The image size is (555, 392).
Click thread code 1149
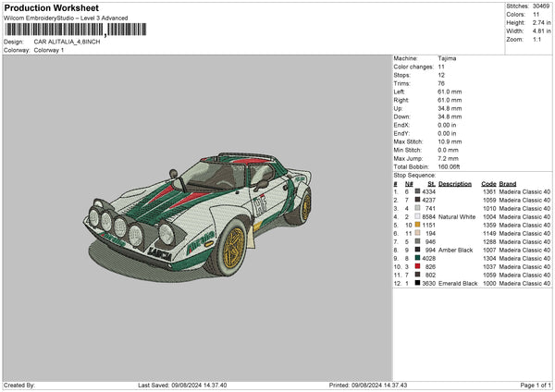(489, 234)
